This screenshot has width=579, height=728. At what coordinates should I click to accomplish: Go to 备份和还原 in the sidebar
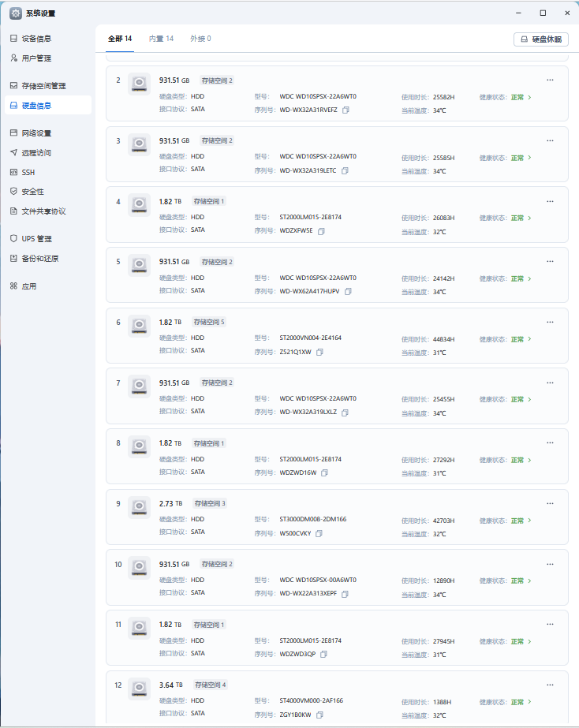coord(39,258)
